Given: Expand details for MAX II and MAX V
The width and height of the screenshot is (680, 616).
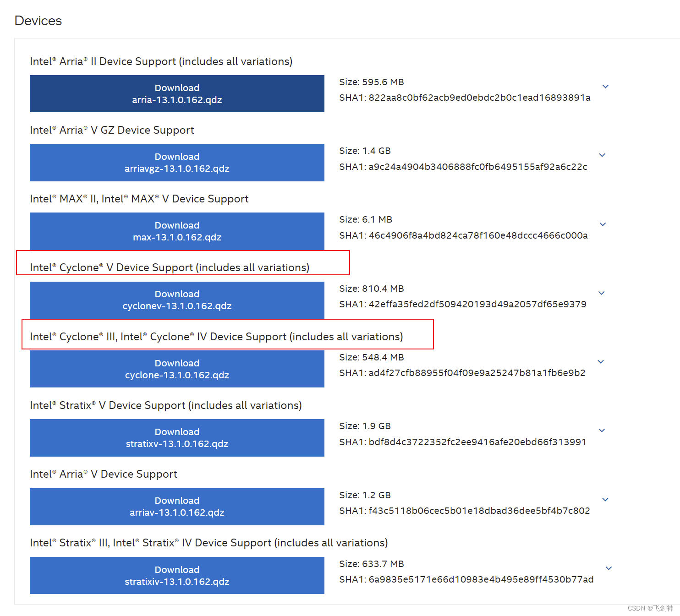Looking at the screenshot, I should [x=603, y=224].
